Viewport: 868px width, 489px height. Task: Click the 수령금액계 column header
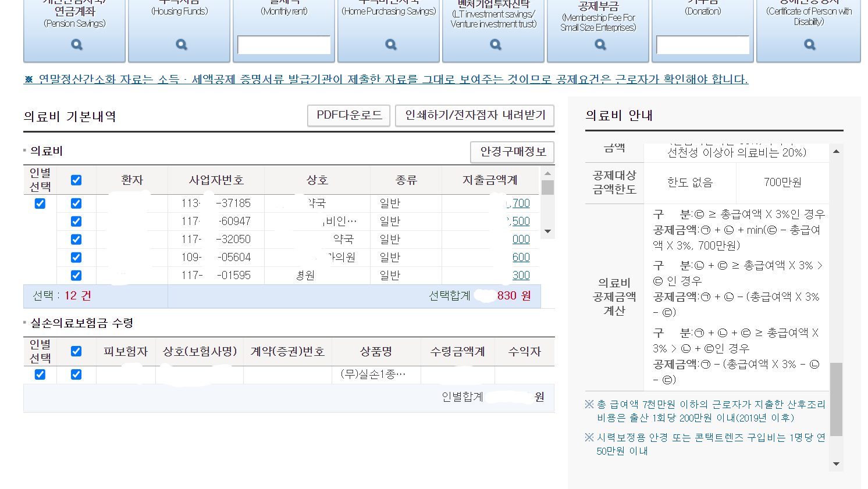point(458,351)
